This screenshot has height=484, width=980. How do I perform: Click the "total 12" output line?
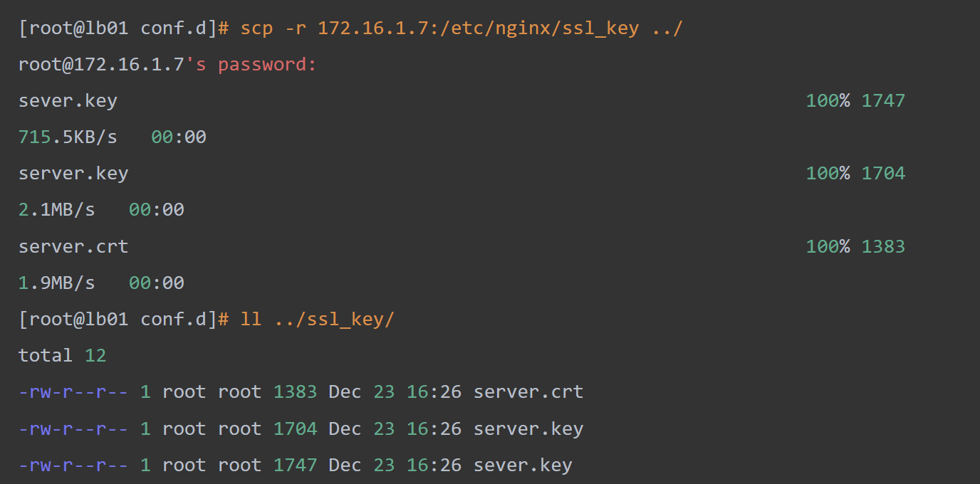coord(62,355)
